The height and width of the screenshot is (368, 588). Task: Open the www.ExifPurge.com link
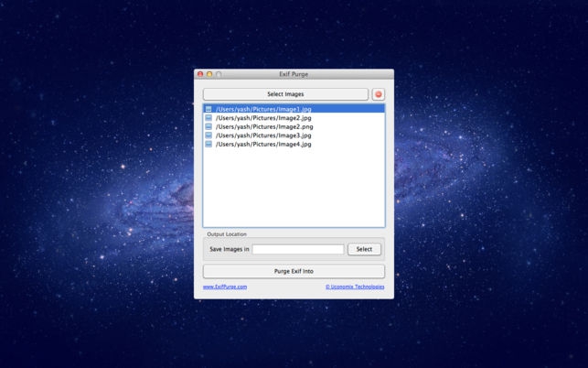(x=225, y=287)
